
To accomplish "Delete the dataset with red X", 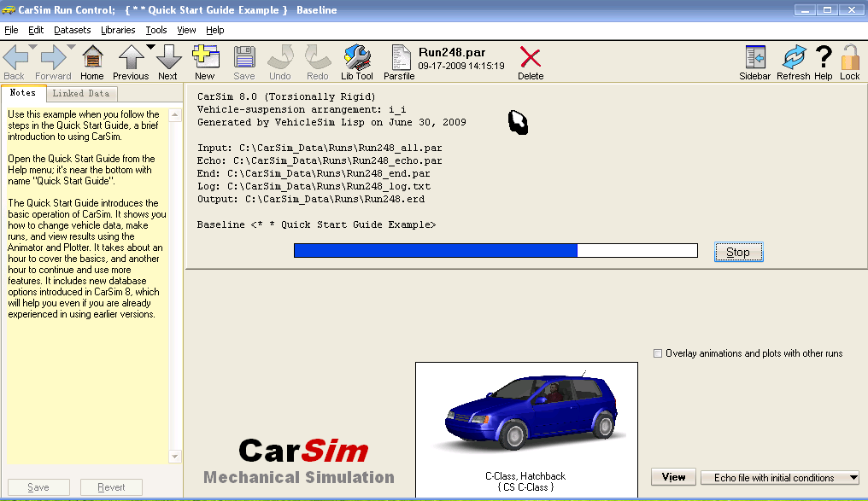I will pos(531,57).
